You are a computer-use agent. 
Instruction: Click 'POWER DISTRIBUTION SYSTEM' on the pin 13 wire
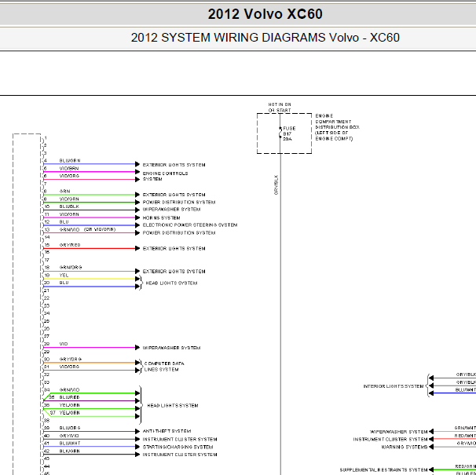click(x=179, y=233)
